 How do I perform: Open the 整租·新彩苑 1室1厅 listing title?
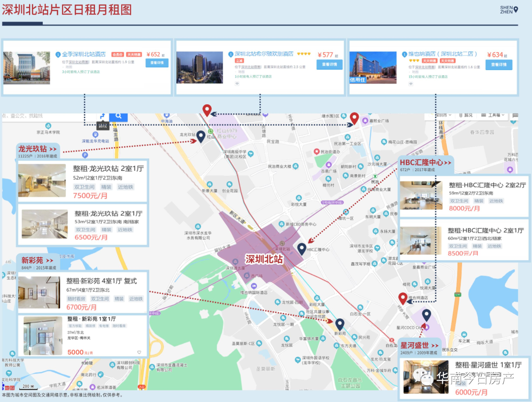coord(92,319)
